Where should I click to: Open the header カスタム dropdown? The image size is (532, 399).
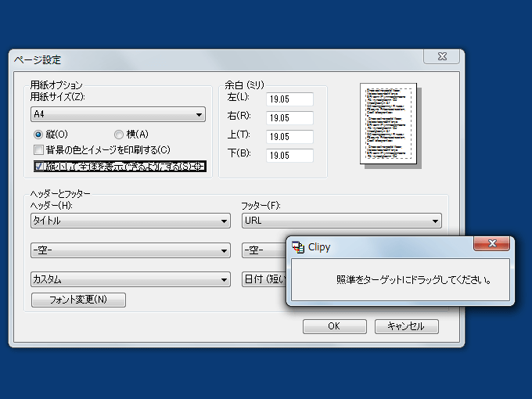[x=131, y=279]
